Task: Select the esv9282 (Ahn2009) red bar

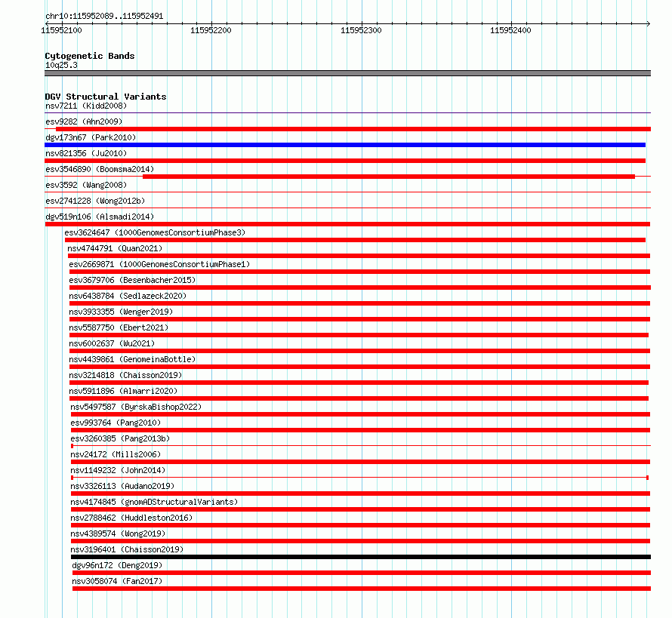Action: pos(353,129)
